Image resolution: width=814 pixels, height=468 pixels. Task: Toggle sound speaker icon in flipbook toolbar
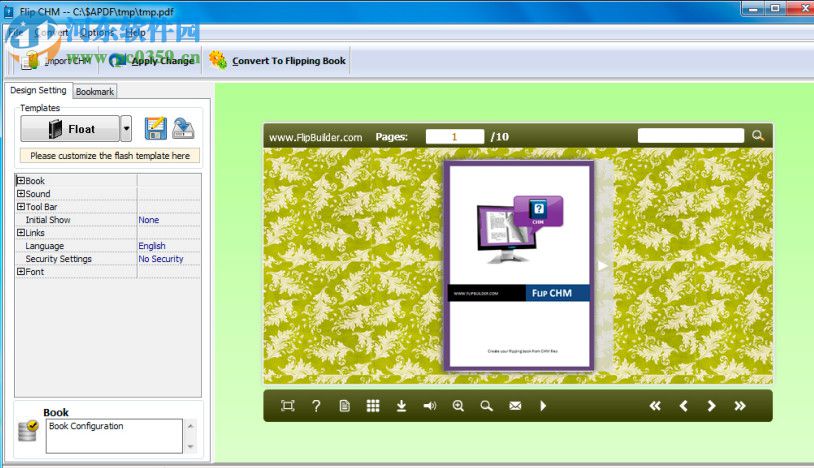[430, 406]
